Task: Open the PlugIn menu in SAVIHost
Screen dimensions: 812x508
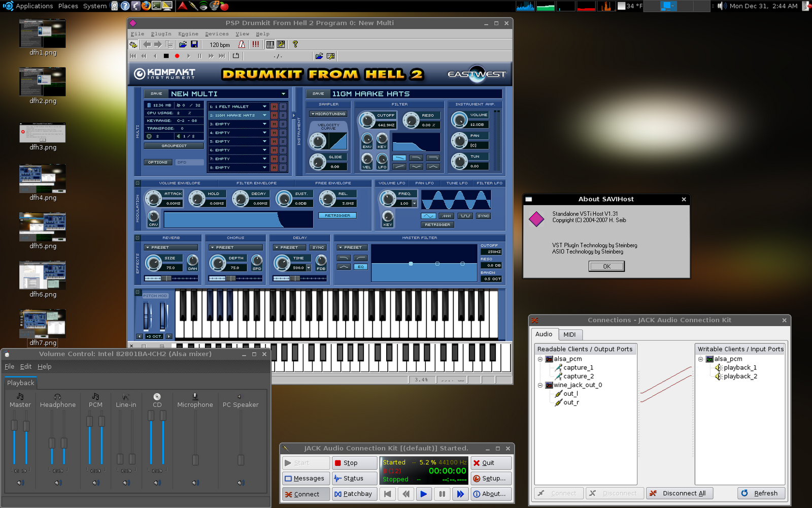Action: pos(161,34)
